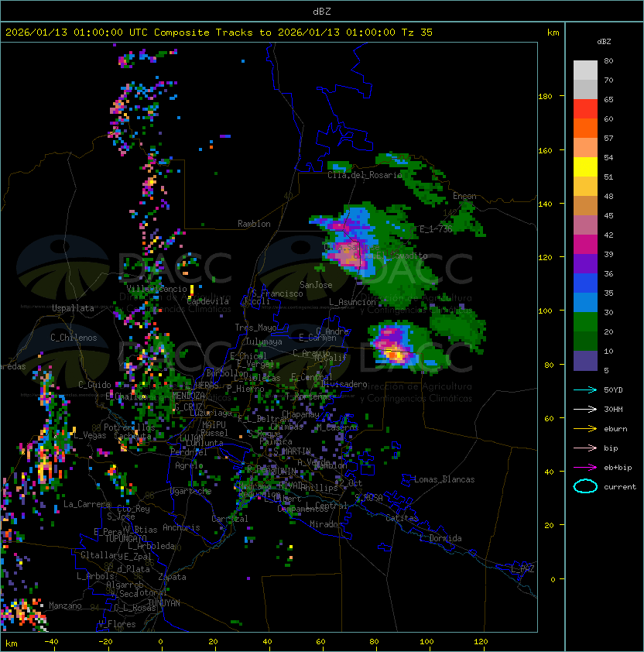Click the 'SanJose' map label

click(316, 285)
